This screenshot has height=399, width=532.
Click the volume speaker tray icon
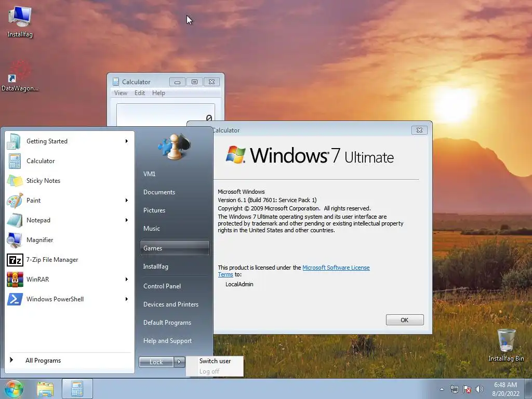[x=479, y=389]
